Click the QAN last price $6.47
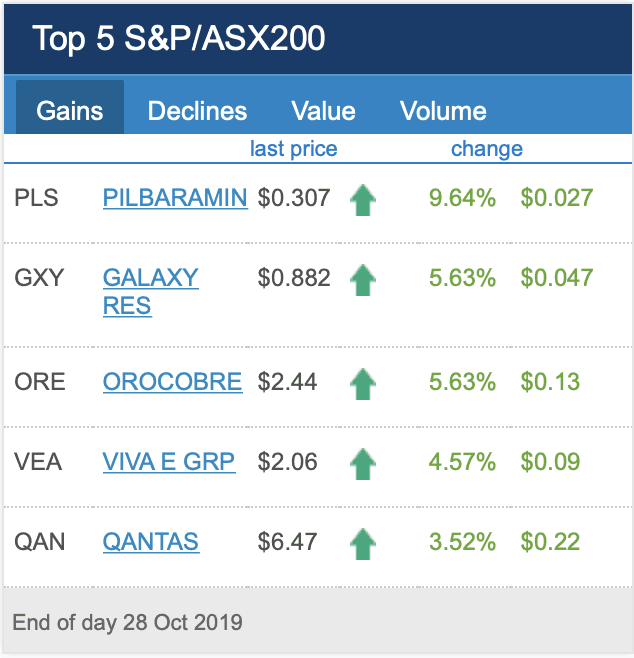 pyautogui.click(x=287, y=542)
